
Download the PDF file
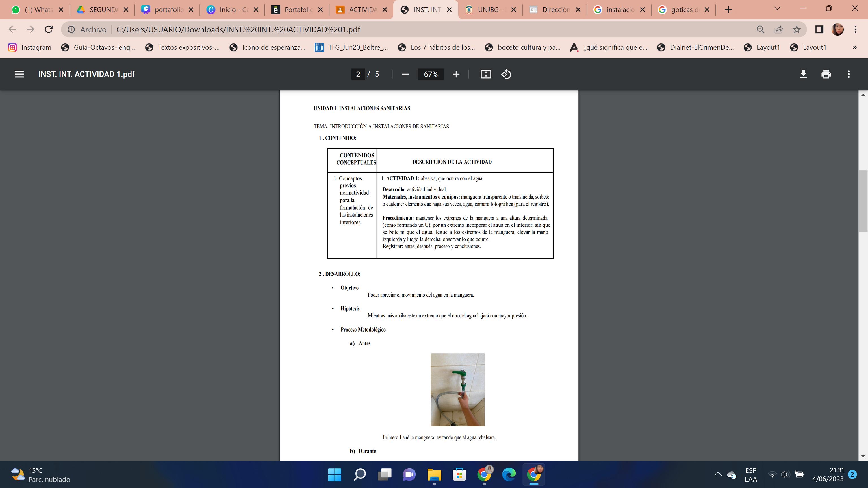pos(803,74)
